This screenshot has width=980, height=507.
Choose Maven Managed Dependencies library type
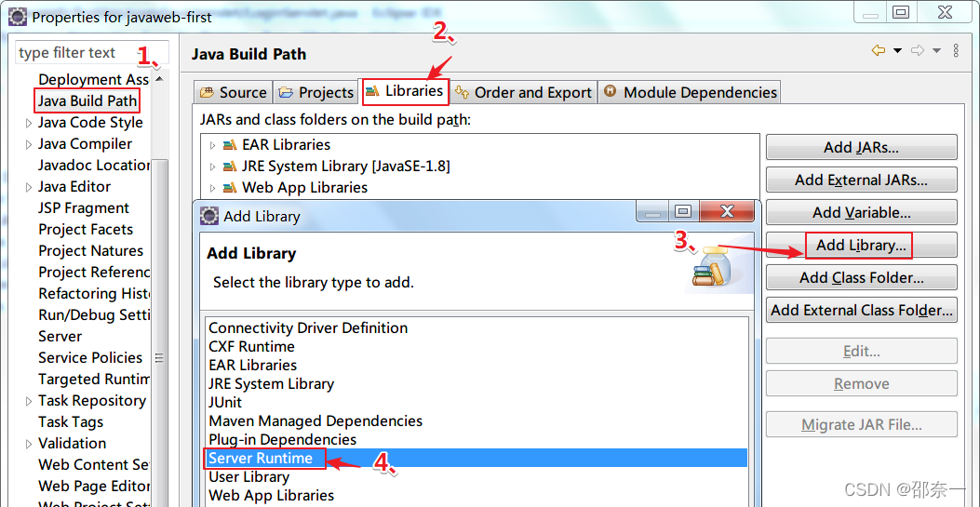point(477,420)
